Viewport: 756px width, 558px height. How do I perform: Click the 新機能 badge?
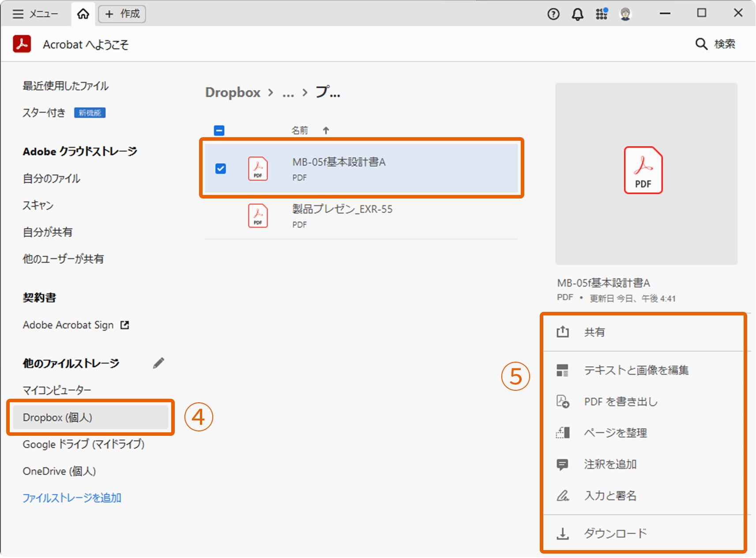click(x=90, y=113)
